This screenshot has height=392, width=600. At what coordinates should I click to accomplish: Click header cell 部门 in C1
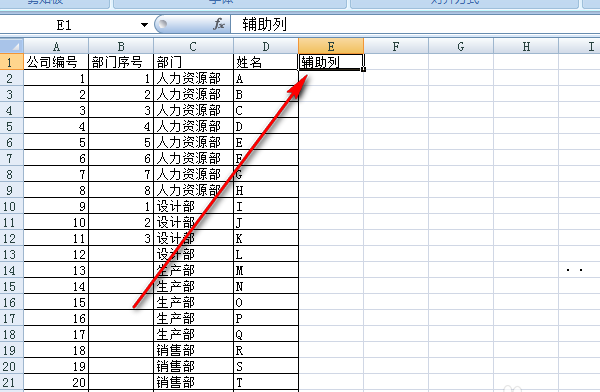(193, 62)
